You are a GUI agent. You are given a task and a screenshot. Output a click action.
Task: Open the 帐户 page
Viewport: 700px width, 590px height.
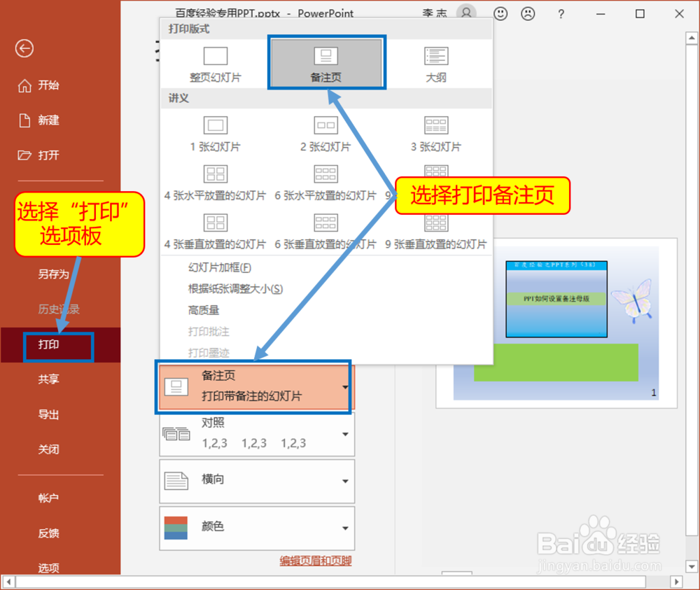coord(49,498)
